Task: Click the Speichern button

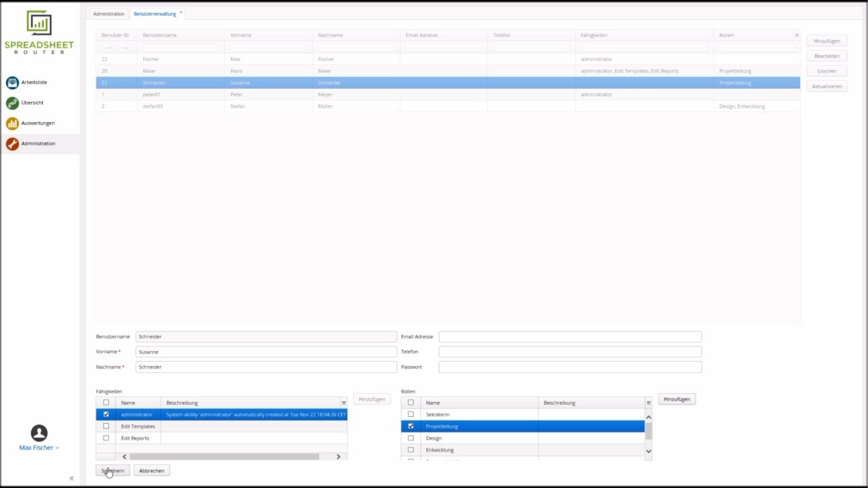Action: tap(113, 470)
